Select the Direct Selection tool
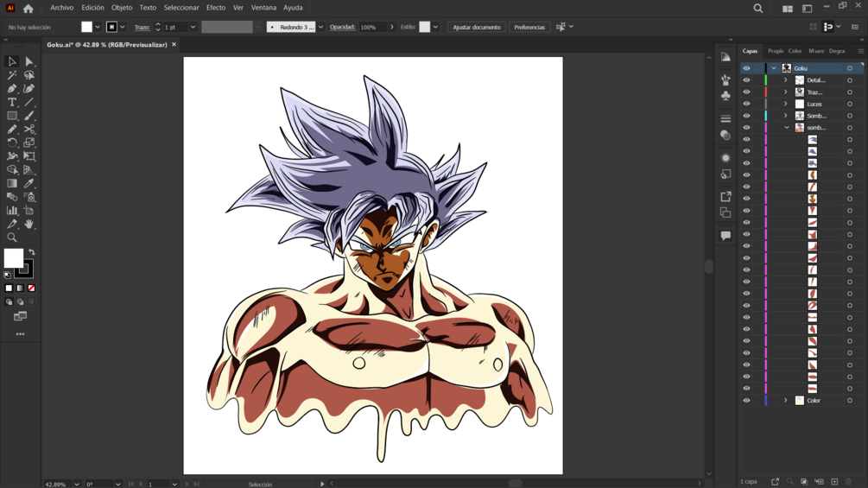This screenshot has width=868, height=488. pos(29,61)
